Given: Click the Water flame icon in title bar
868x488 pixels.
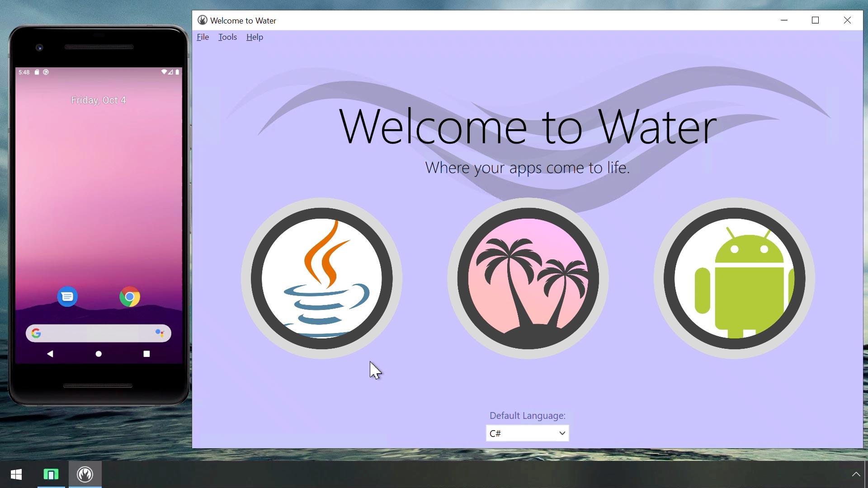Looking at the screenshot, I should 203,20.
